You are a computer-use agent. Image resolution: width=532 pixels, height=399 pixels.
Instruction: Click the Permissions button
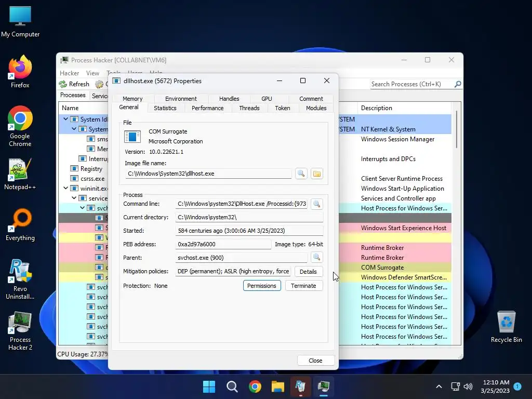262,286
